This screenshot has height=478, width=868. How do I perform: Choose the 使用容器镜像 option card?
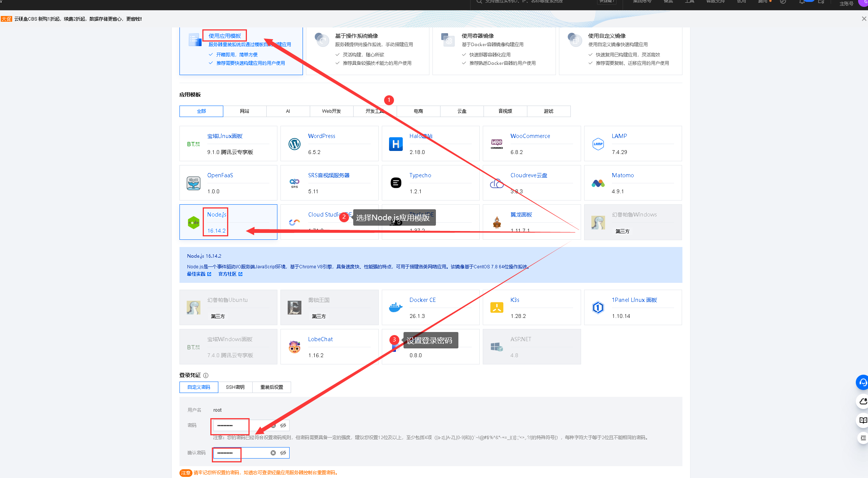coord(494,50)
